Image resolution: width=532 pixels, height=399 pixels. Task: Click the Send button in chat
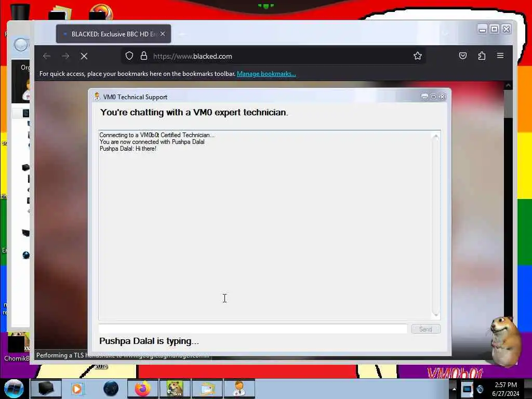point(426,329)
